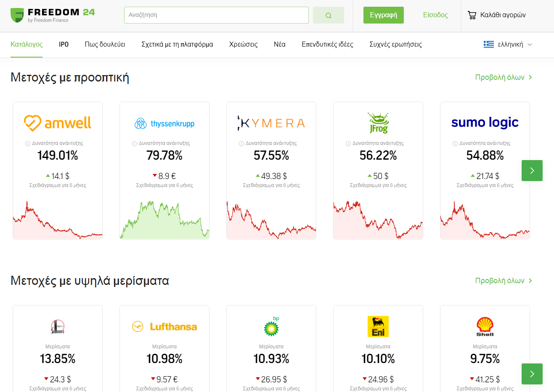Click info icon on amwell growth potential
This screenshot has height=392, width=554.
(28, 144)
